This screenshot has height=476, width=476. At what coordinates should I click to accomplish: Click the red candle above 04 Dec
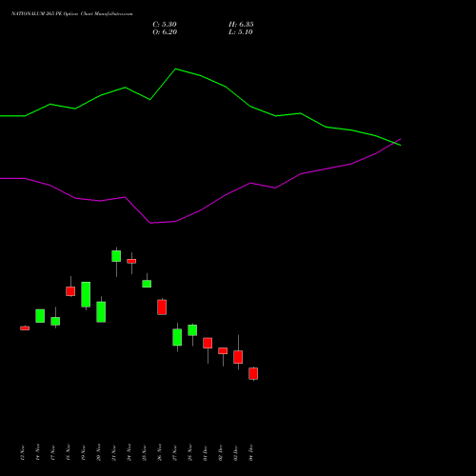point(253,373)
